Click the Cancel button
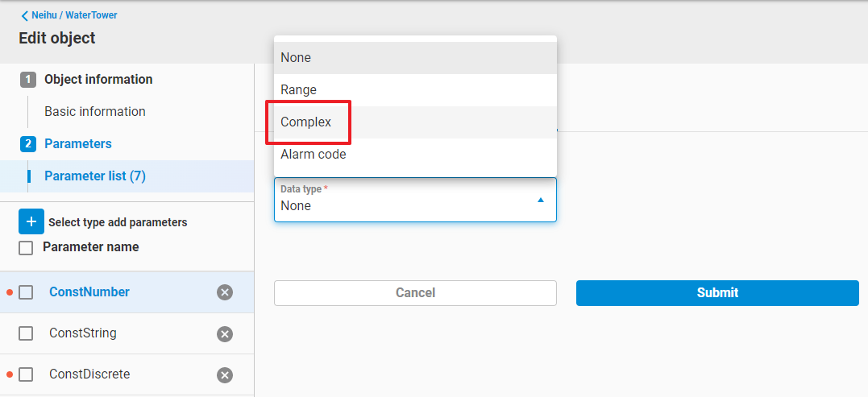868x397 pixels. tap(415, 293)
